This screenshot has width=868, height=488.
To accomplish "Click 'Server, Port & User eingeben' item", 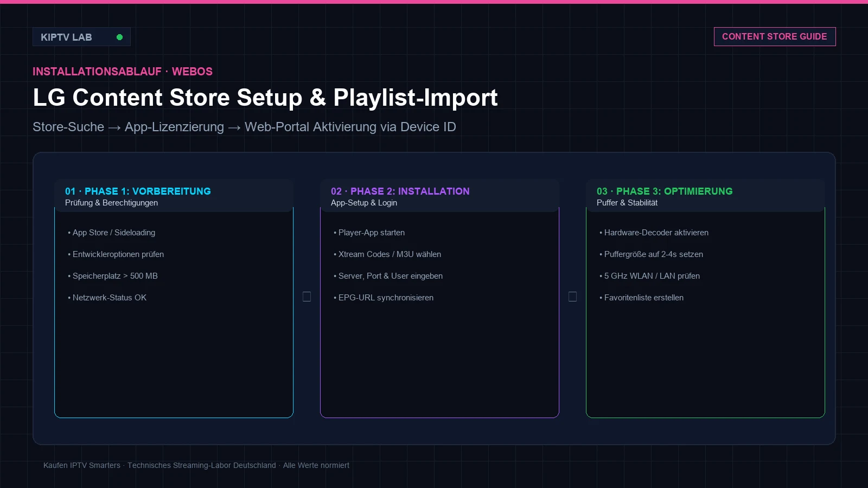I will [388, 276].
